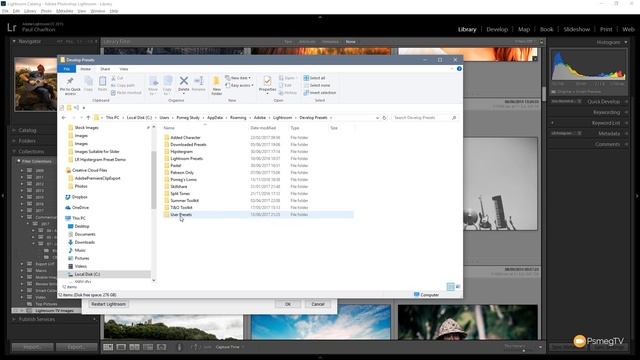
Task: Open New item dropdown in ribbon
Action: coord(238,78)
